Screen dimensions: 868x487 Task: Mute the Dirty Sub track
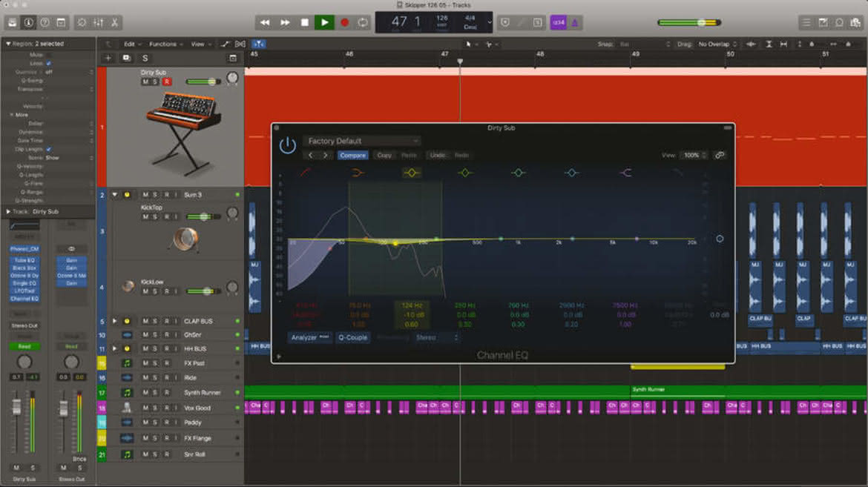pos(145,82)
